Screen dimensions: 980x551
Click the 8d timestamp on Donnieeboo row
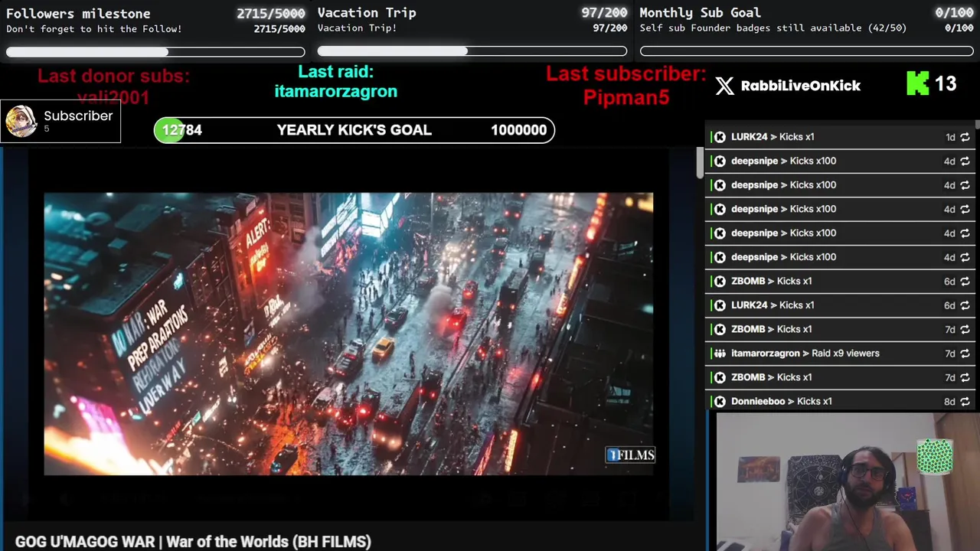(949, 402)
